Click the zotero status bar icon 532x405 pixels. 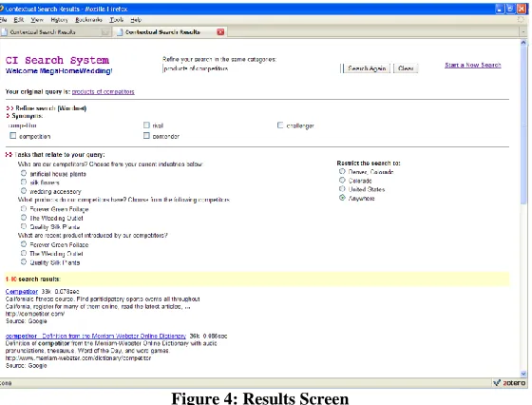(509, 383)
